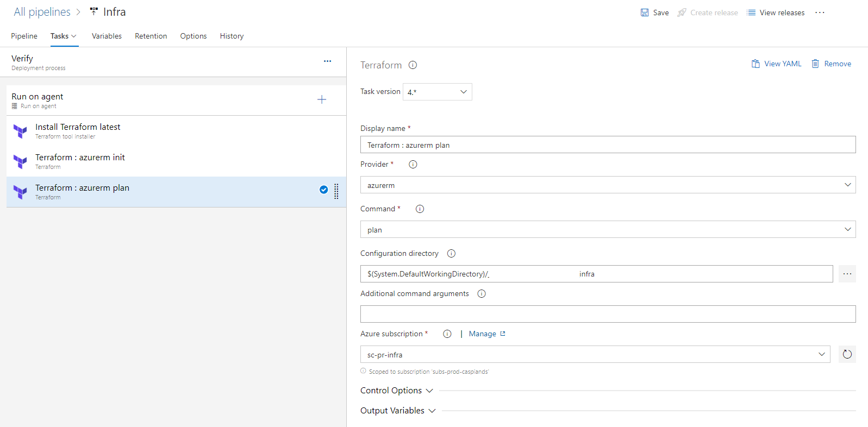Click the Configuration directory info icon

tap(451, 253)
